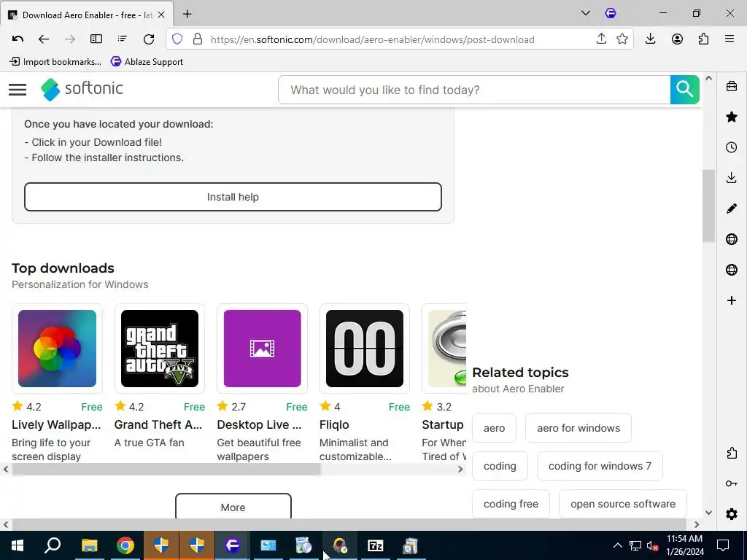Viewport: 747px width, 560px height.
Task: Click the Lively Wallpaper title link
Action: (x=56, y=424)
